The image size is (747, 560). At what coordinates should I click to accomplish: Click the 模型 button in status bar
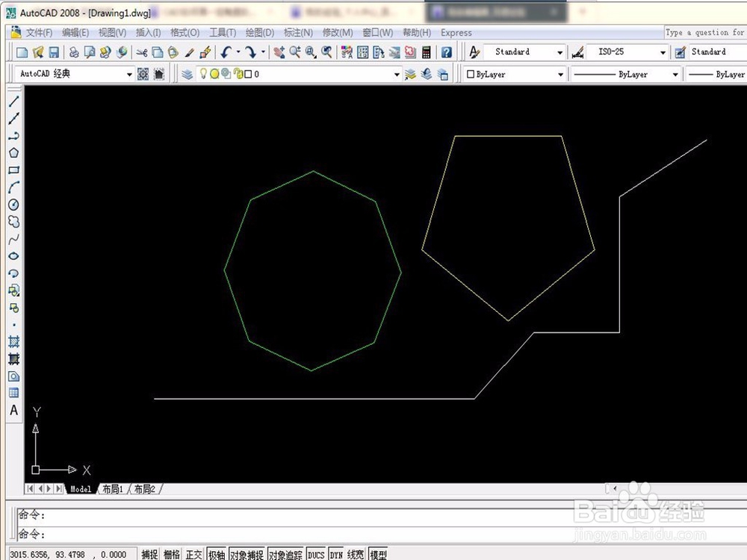coord(378,554)
